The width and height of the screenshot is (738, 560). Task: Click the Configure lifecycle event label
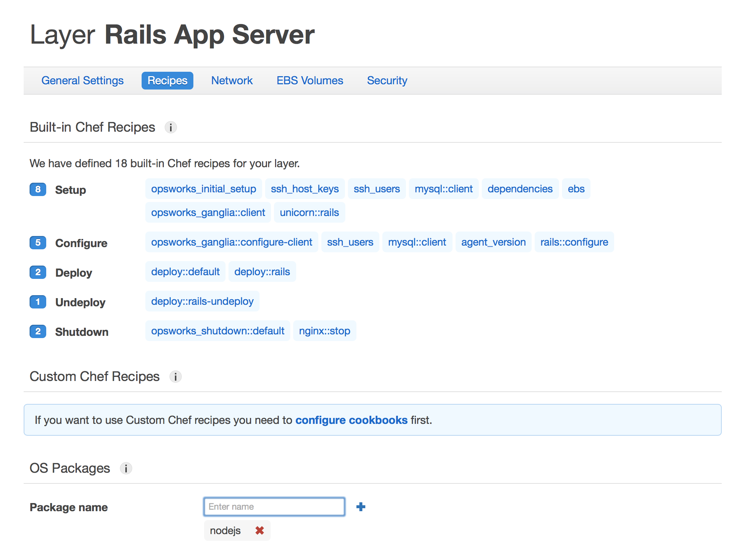coord(81,243)
